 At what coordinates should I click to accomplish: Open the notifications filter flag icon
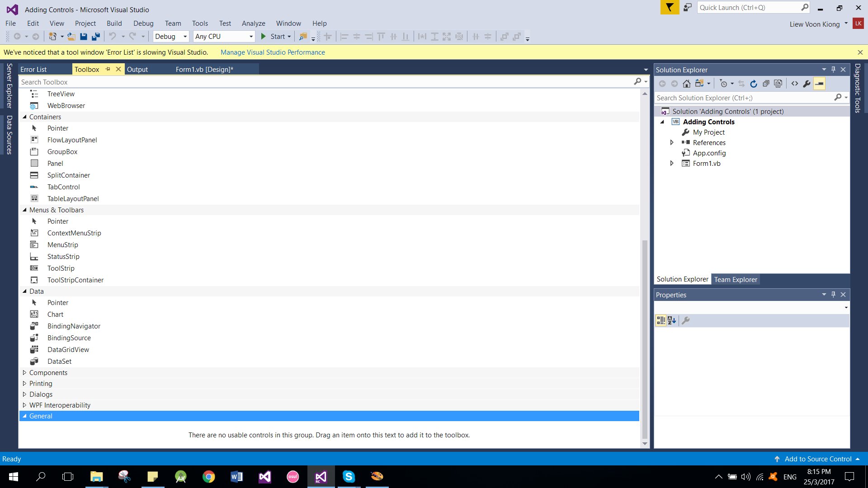coord(670,7)
